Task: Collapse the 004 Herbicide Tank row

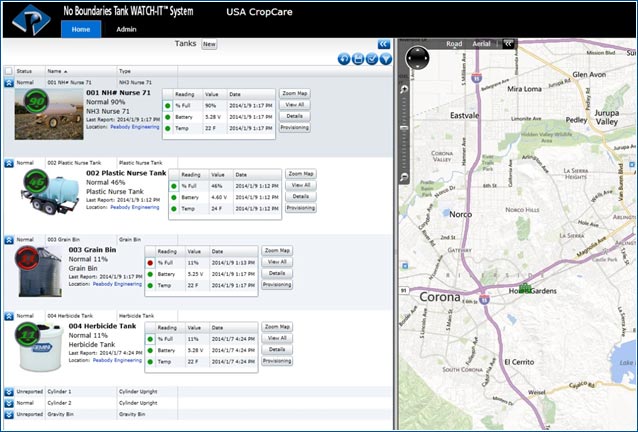Action: click(9, 316)
